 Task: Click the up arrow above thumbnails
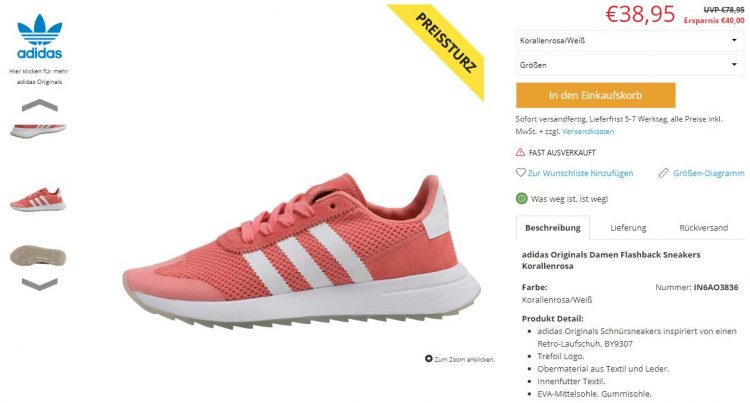pos(40,106)
